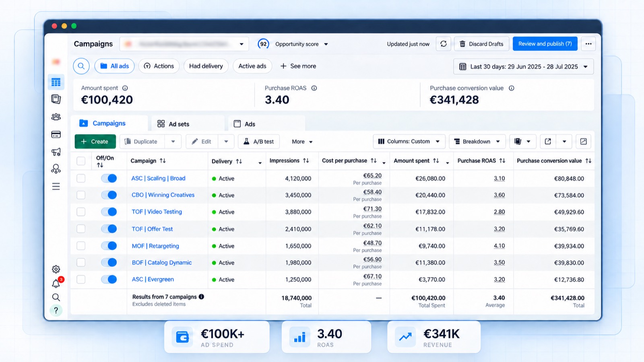Open the ads reporting pages icon in sidebar
This screenshot has width=644, height=362.
tap(56, 99)
